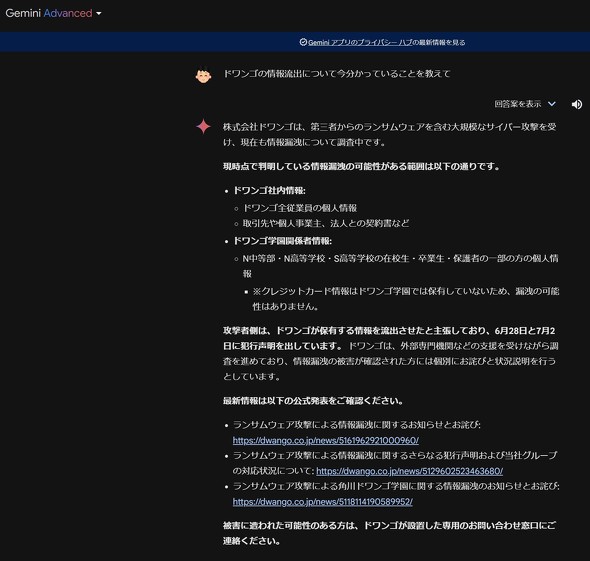Viewport: 590px width, 561px height.
Task: Expand the 回答案を表示 drafts chevron
Action: 552,104
